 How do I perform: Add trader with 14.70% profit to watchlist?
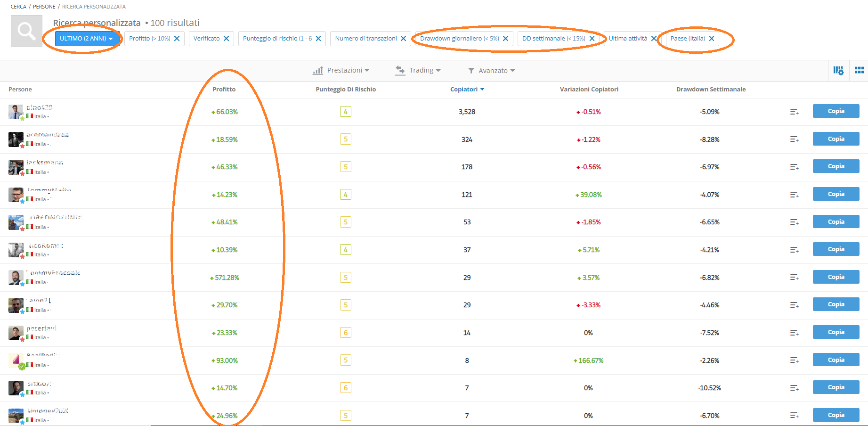pos(795,388)
